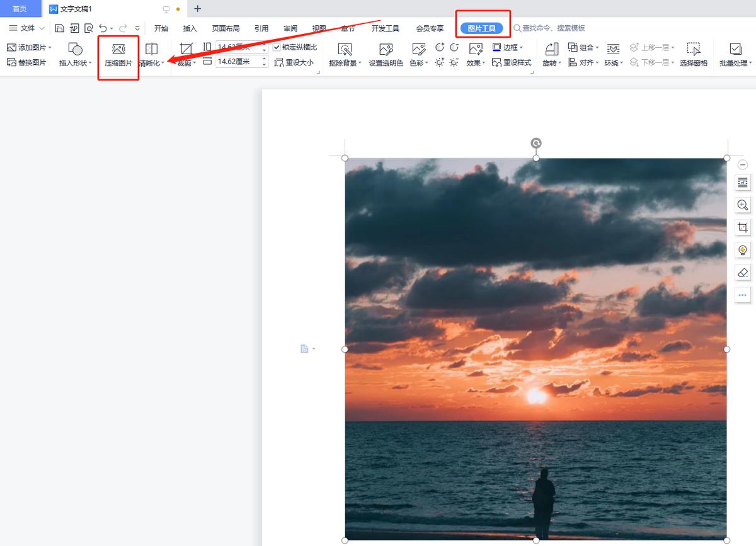
Task: Toggle the 锁定纵横比 lock aspect ratio checkbox
Action: pos(277,47)
